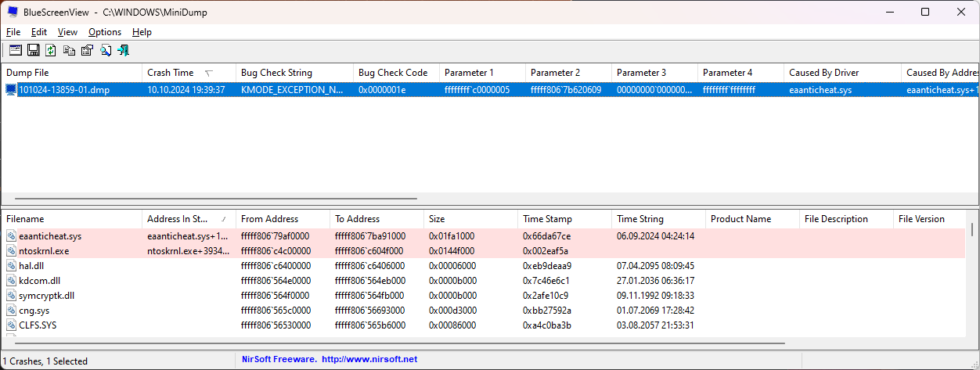
Task: Sort by the Bug Check String header
Action: pyautogui.click(x=295, y=73)
